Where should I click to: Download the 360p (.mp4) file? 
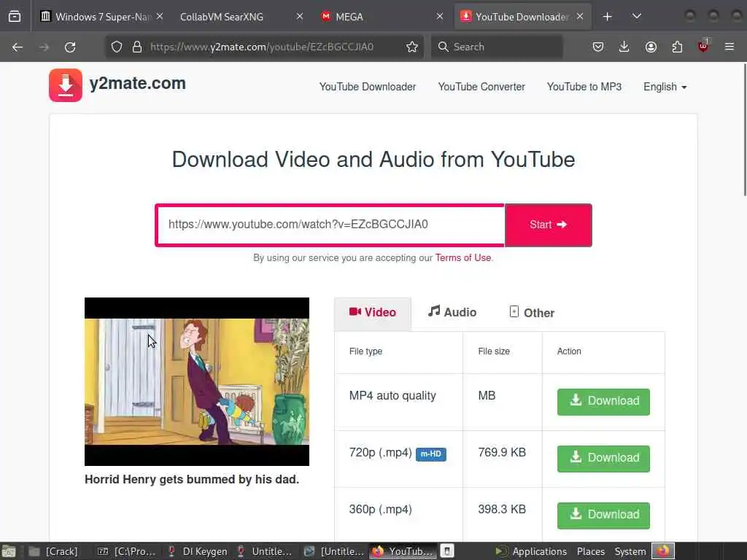point(603,516)
